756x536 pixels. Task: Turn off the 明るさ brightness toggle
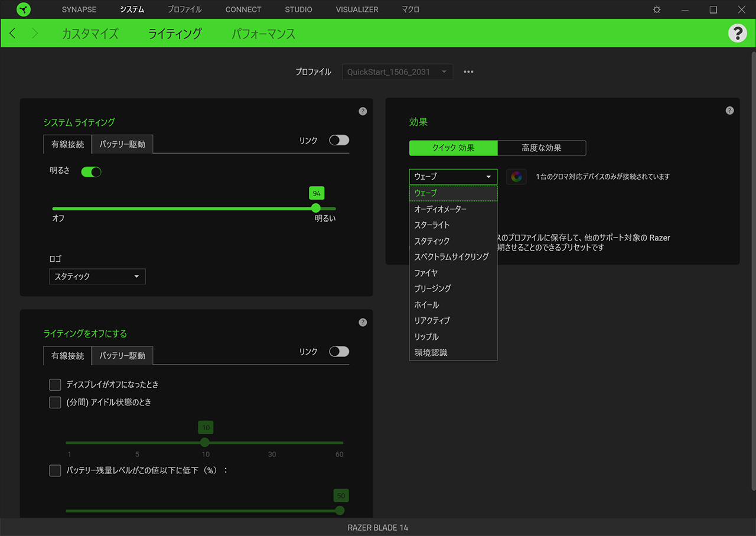[91, 171]
